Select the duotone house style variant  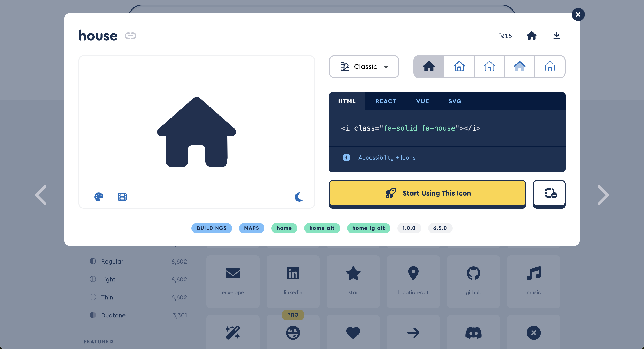[520, 67]
